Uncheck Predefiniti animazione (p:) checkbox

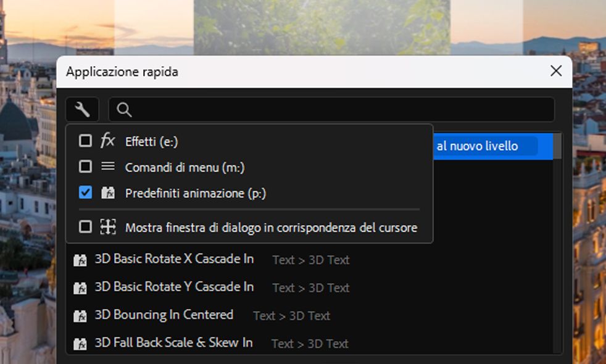86,193
